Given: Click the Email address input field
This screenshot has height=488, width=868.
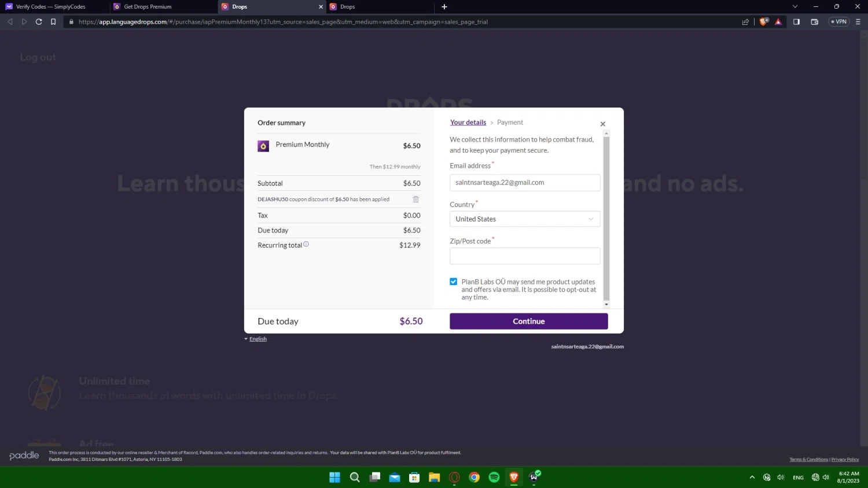Looking at the screenshot, I should (525, 183).
